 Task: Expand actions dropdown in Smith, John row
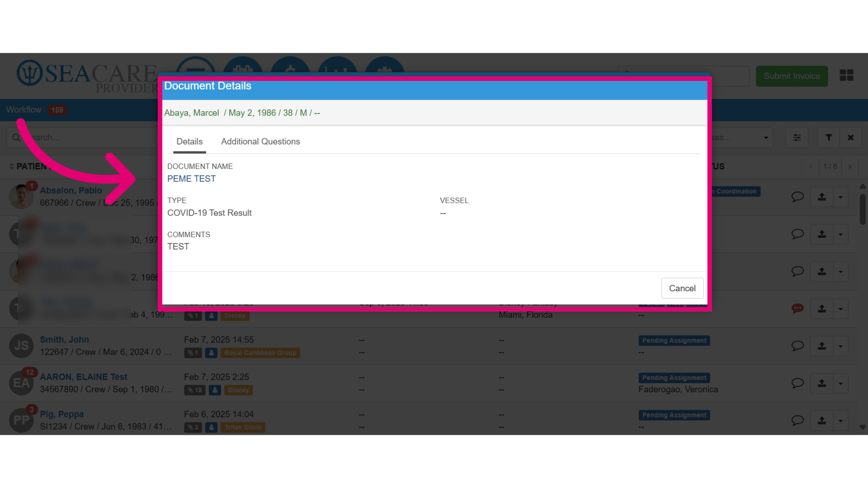tap(841, 346)
